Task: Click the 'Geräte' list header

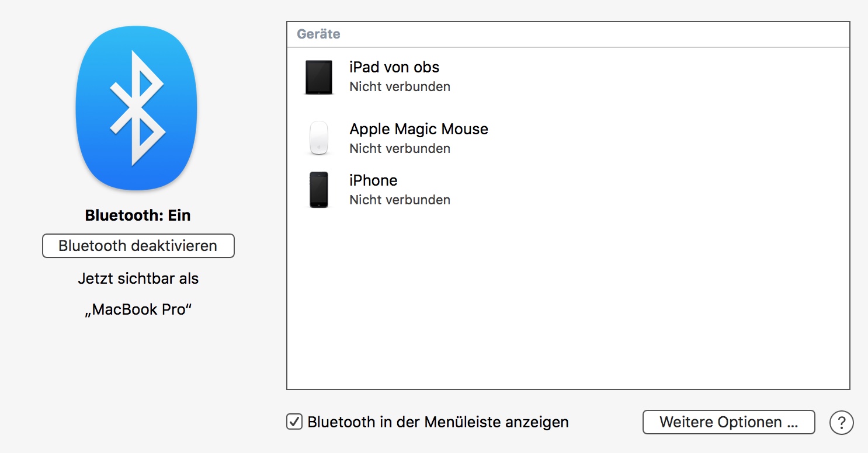Action: (318, 34)
